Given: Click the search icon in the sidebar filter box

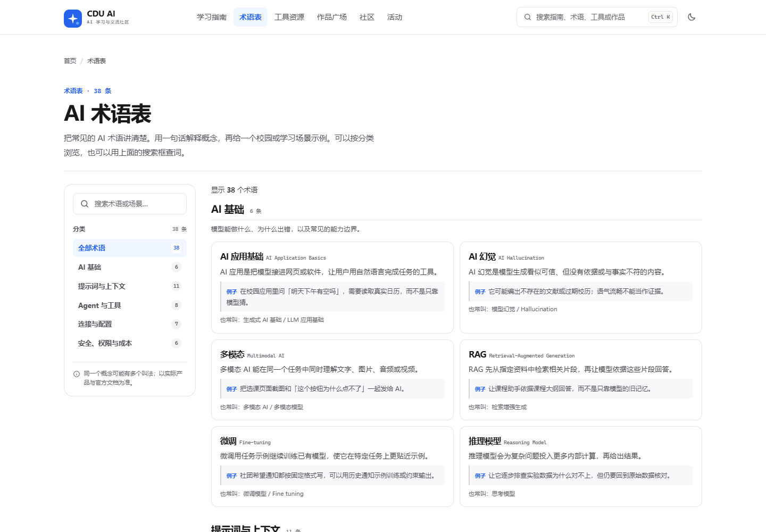Looking at the screenshot, I should coord(85,204).
